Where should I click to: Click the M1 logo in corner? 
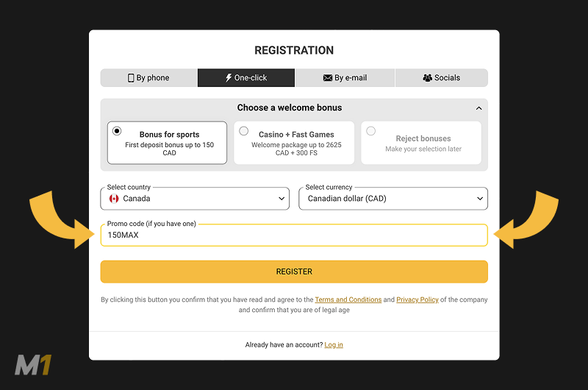[33, 365]
